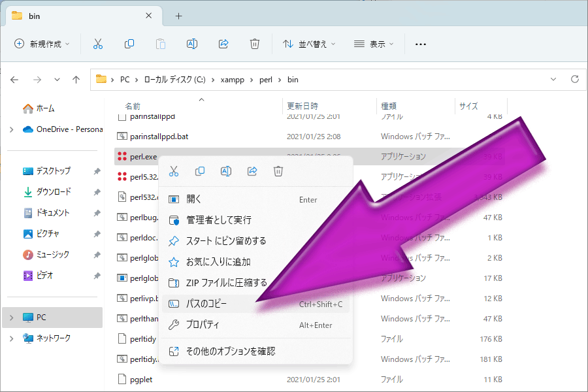Click the perl532 DLL file icon
This screenshot has width=588, height=392.
click(122, 197)
